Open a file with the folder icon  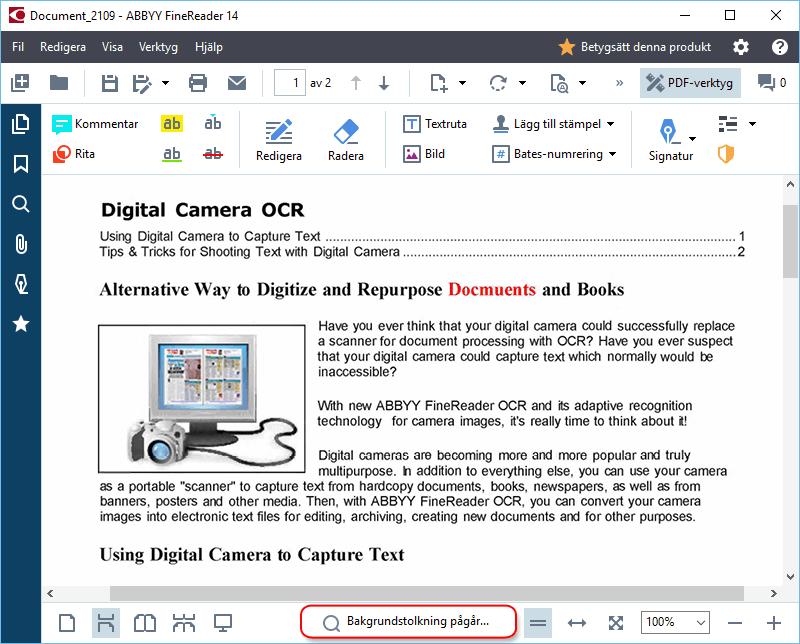(59, 83)
